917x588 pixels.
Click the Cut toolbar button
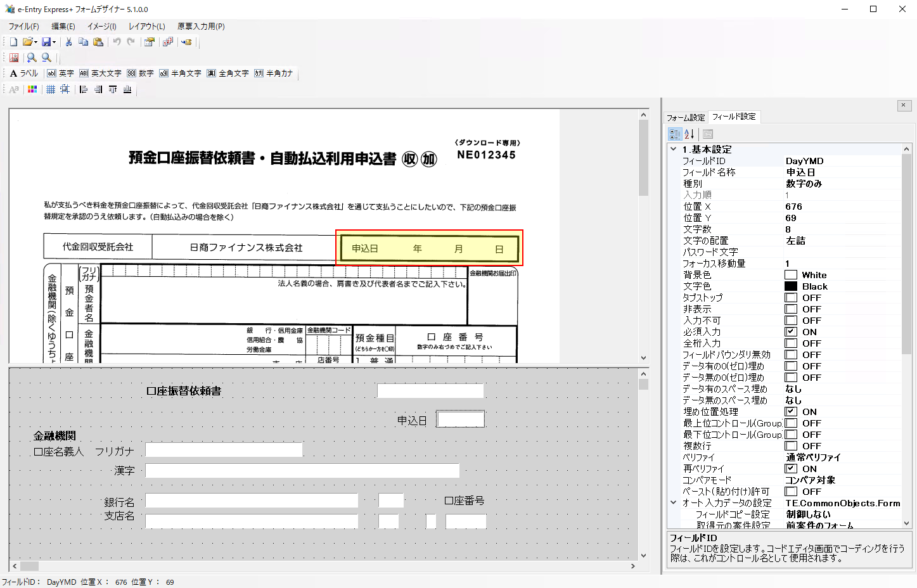coord(68,41)
